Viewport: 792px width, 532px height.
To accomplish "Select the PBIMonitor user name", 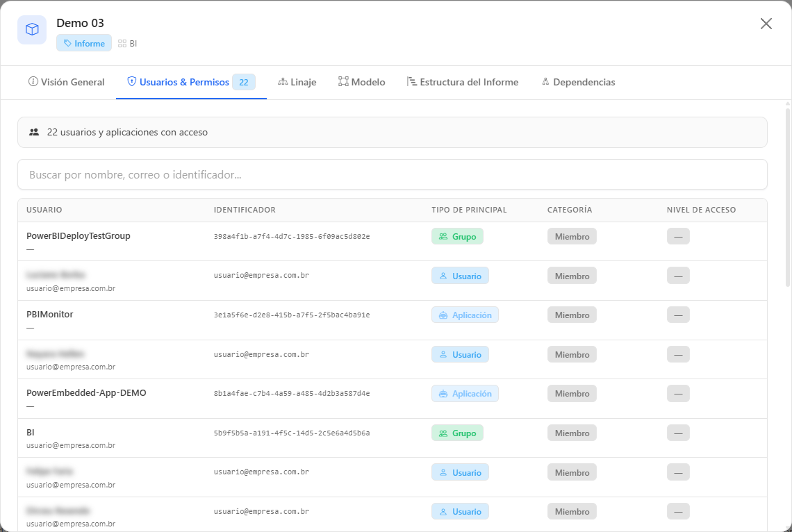I will [49, 315].
